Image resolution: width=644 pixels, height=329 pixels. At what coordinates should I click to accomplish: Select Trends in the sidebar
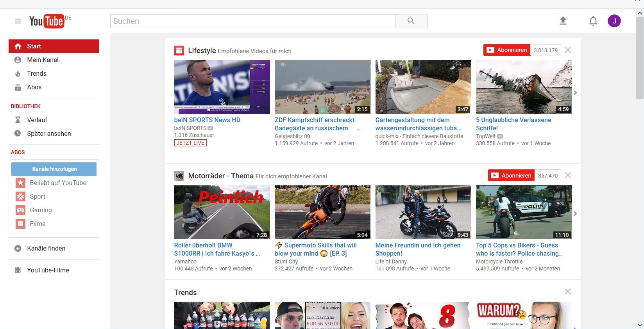37,74
